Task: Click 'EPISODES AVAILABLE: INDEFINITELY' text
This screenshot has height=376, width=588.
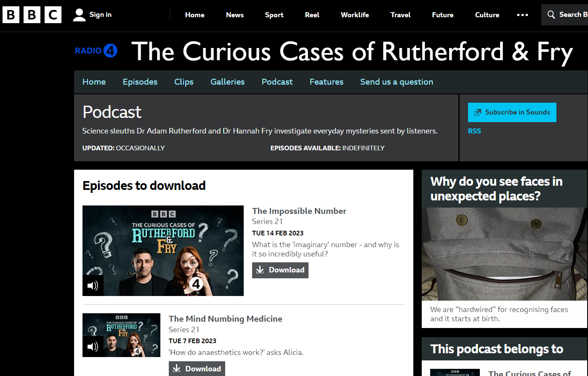Action: [327, 148]
